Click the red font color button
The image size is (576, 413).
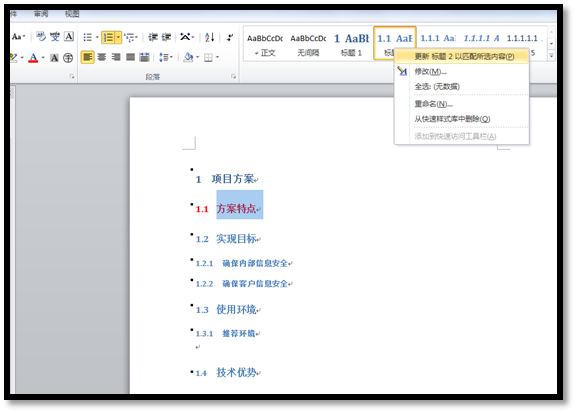point(33,58)
